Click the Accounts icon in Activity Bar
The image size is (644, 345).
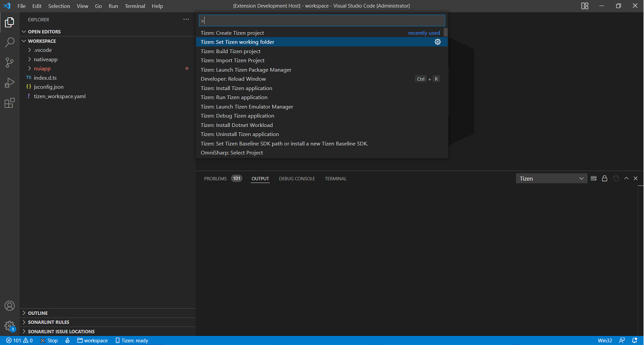click(x=10, y=305)
